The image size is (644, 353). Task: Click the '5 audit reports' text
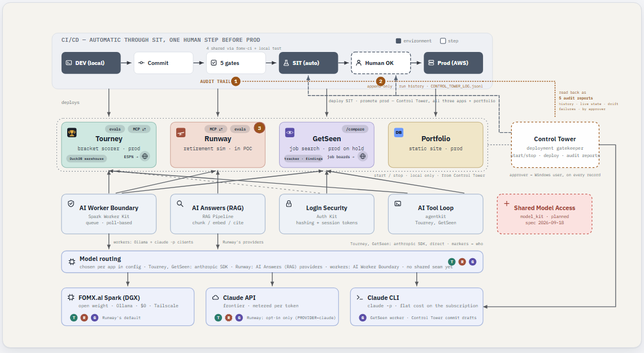(576, 98)
